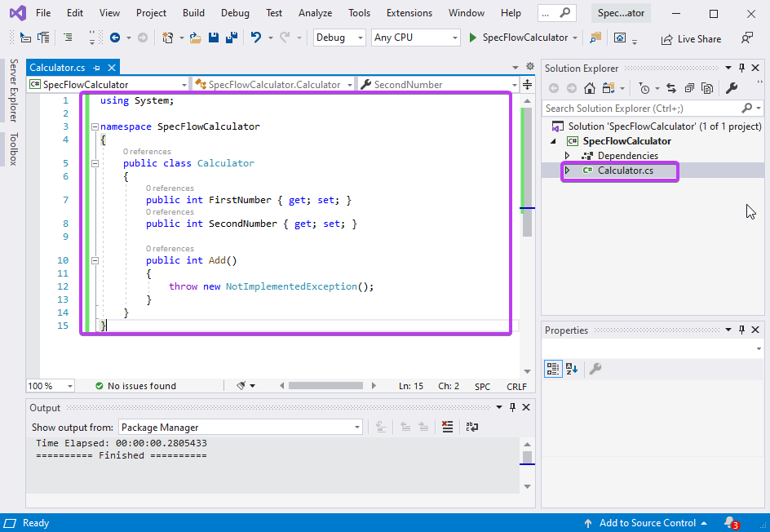Sync Solution Explorer with the active document
770x532 pixels.
tap(671, 88)
